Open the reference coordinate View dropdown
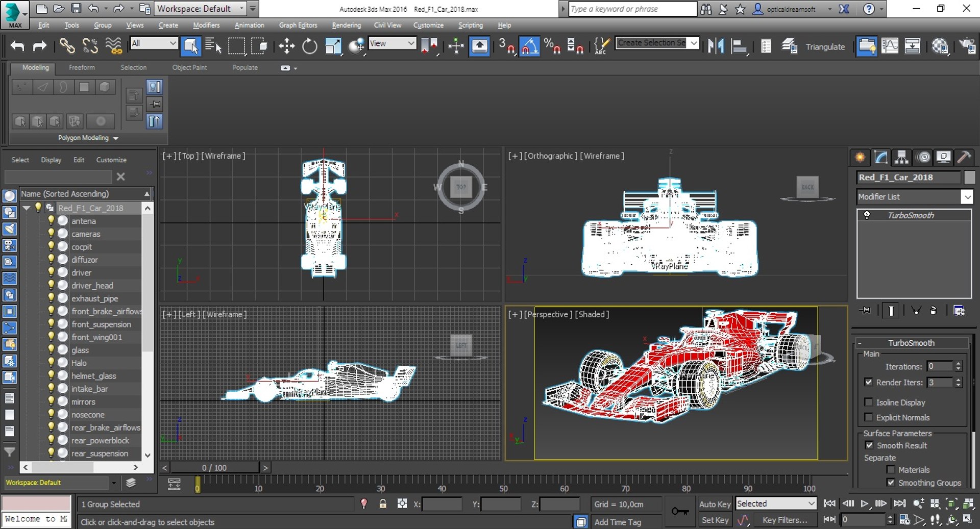 [x=392, y=43]
